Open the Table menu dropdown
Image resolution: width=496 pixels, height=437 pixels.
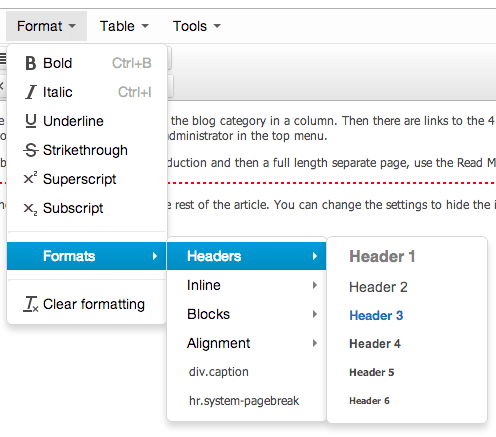coord(124,26)
